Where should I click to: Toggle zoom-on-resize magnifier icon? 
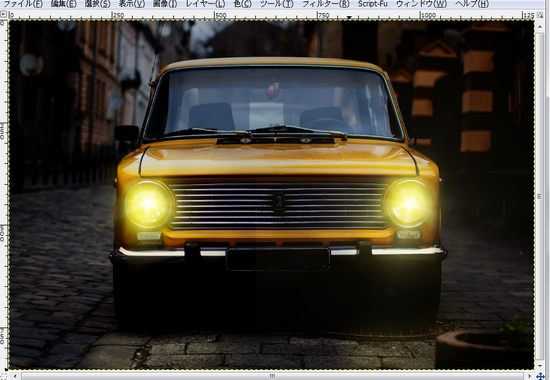point(541,15)
